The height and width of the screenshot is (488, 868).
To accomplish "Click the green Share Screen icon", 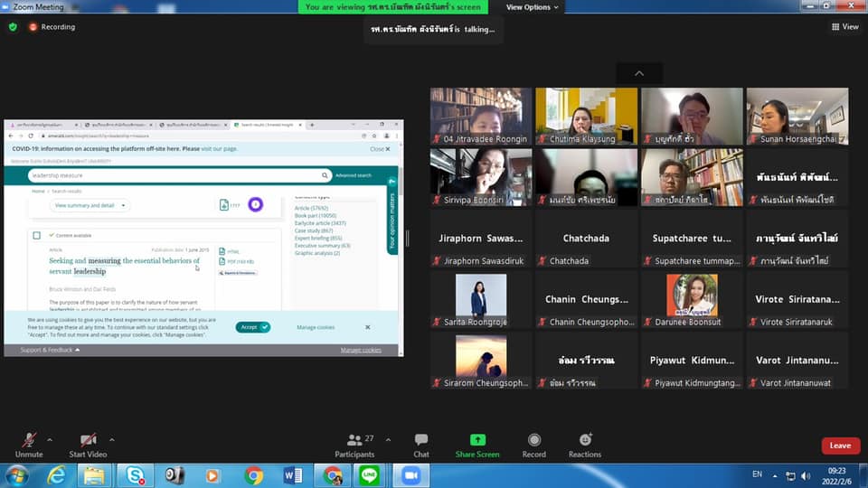I will (476, 440).
